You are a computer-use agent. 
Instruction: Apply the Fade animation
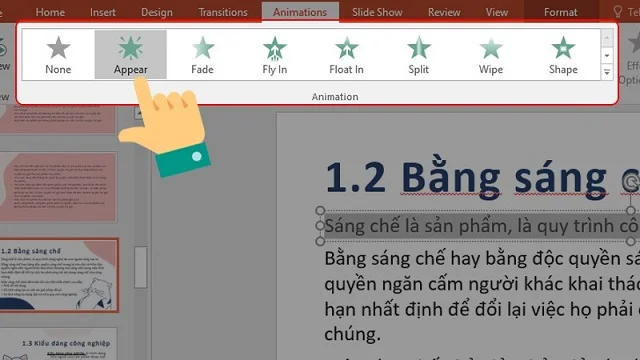tap(202, 54)
